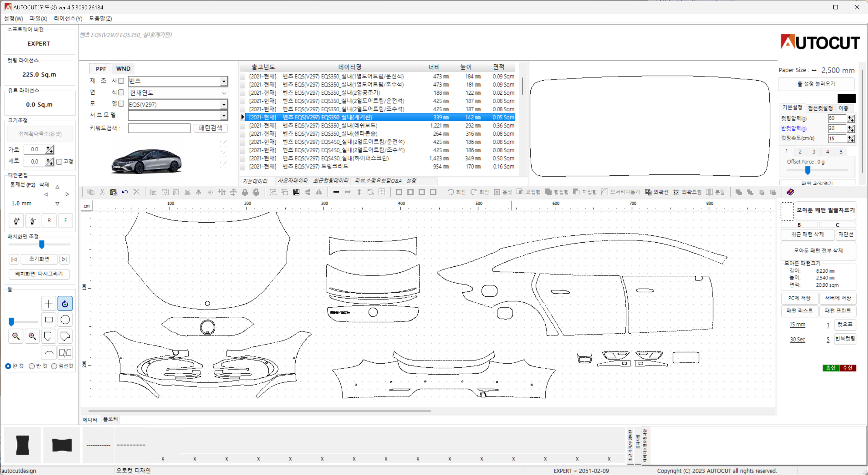Click the align right icon

[x=165, y=192]
